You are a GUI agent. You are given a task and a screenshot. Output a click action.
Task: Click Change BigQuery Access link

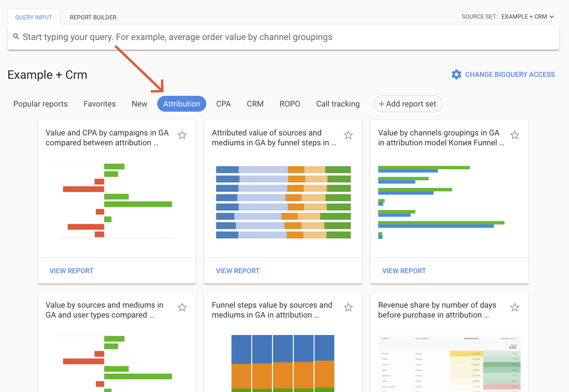(510, 74)
